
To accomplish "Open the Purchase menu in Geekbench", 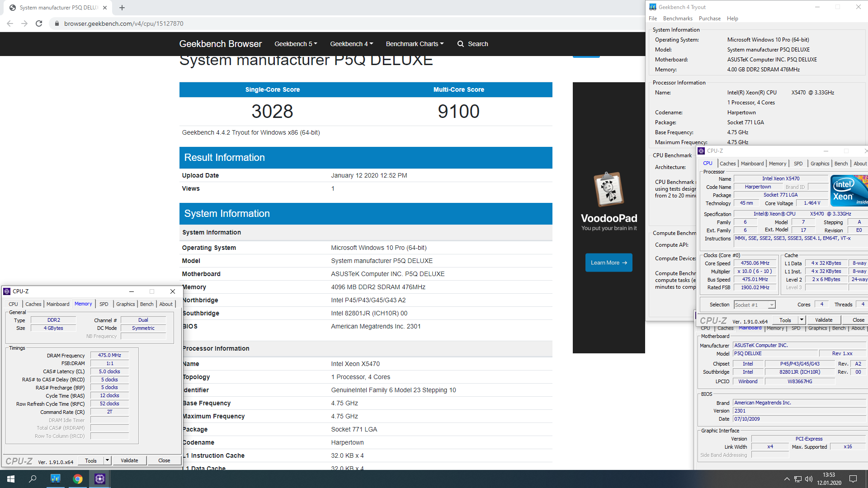I will (710, 19).
